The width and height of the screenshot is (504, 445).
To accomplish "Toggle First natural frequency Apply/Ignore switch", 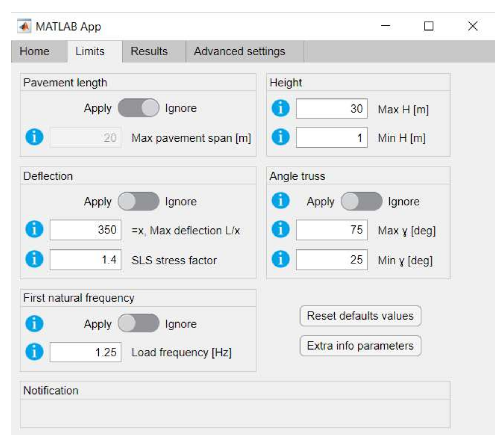I will point(138,323).
